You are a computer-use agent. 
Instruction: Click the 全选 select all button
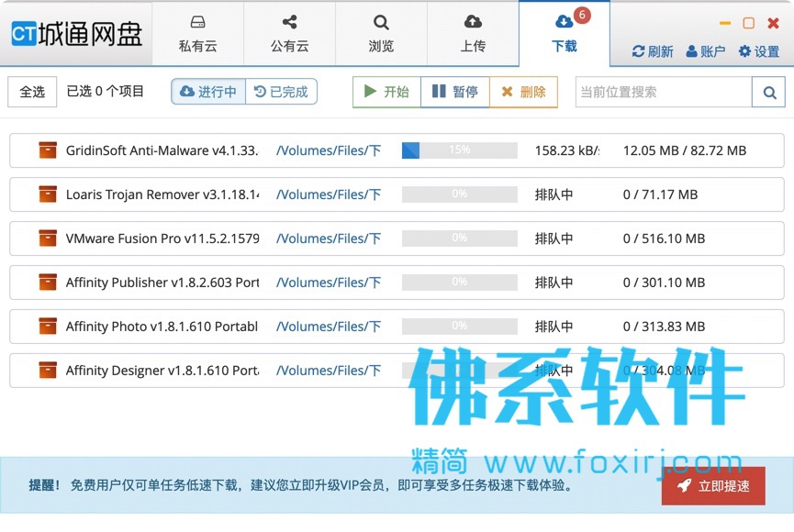pos(32,92)
